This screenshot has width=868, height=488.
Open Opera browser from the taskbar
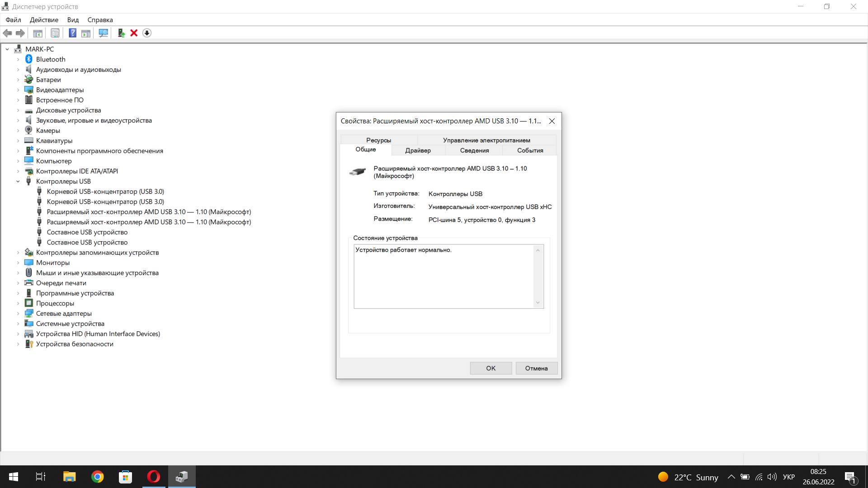tap(154, 477)
